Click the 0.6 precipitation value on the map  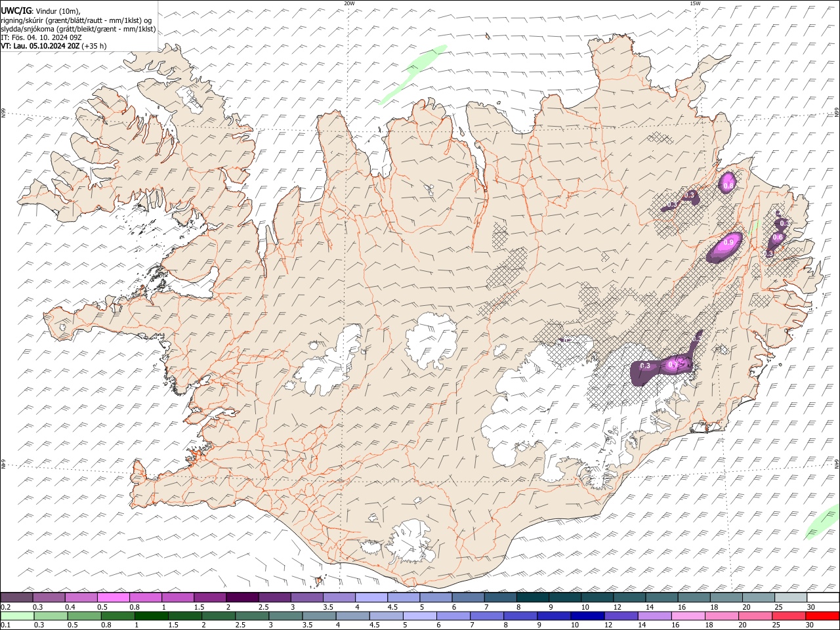click(778, 238)
